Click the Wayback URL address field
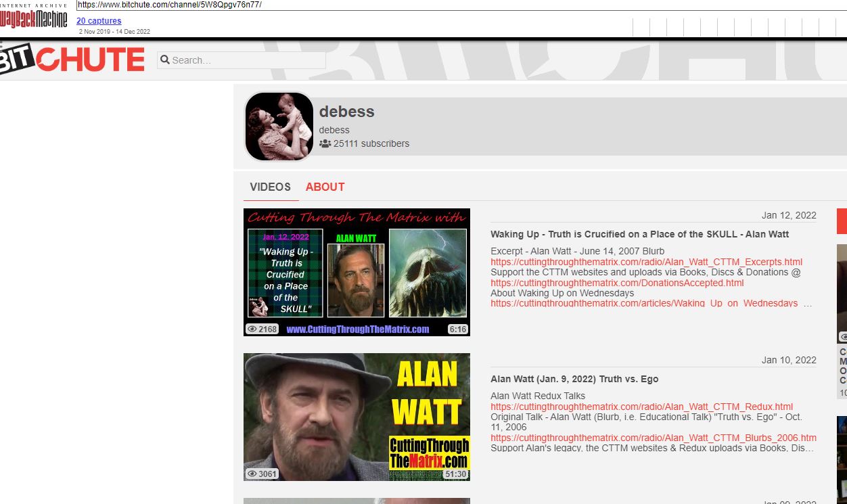The width and height of the screenshot is (847, 504). click(x=460, y=5)
